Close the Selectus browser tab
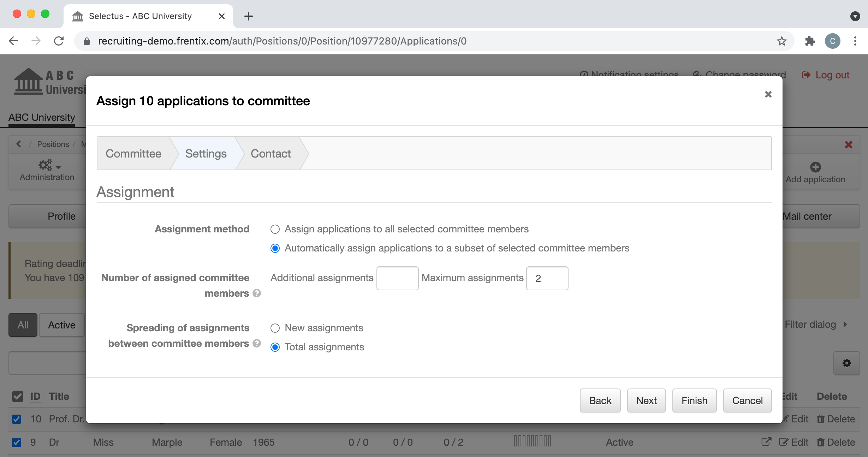Screen dimensions: 868x457 [222, 16]
